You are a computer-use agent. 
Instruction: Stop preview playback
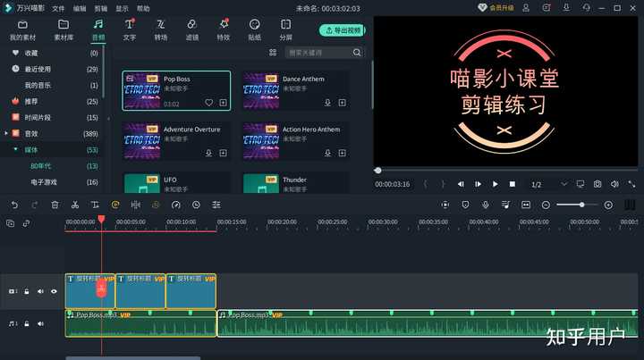tap(513, 184)
